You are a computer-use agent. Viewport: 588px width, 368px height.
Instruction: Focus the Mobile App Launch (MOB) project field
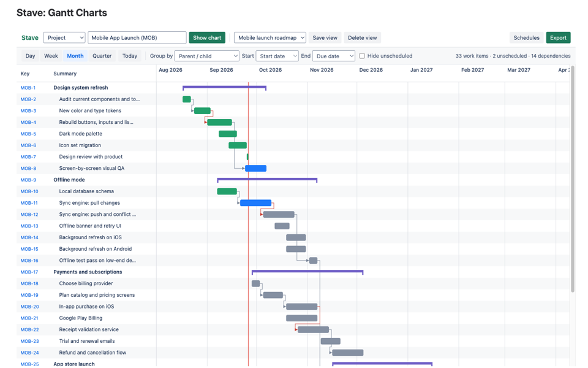point(137,37)
